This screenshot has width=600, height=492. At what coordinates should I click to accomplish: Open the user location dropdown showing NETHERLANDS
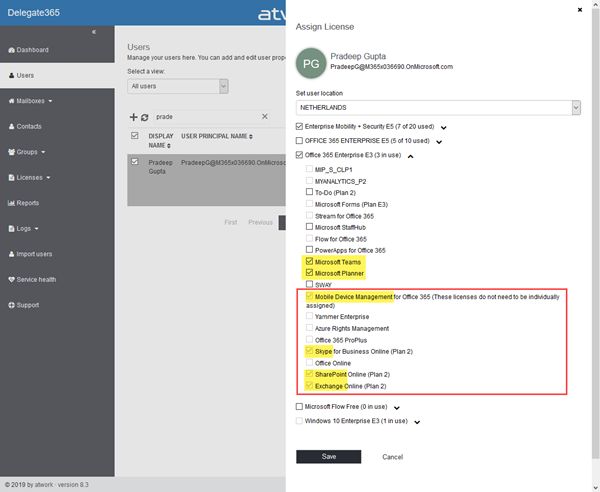click(x=438, y=108)
